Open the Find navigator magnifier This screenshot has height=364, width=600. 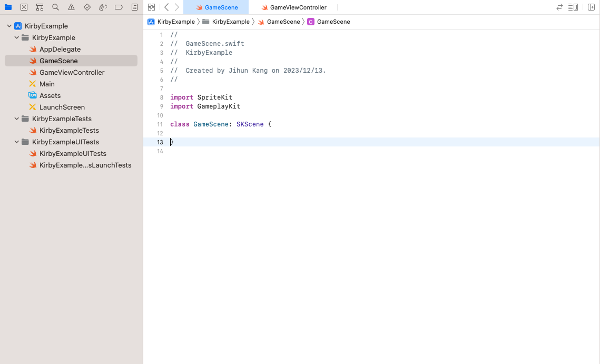pos(55,7)
